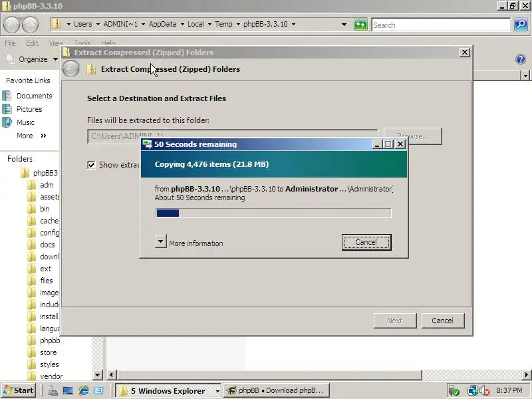The image size is (532, 399).
Task: Click the folder tree scroll down arrow
Action: point(98,375)
